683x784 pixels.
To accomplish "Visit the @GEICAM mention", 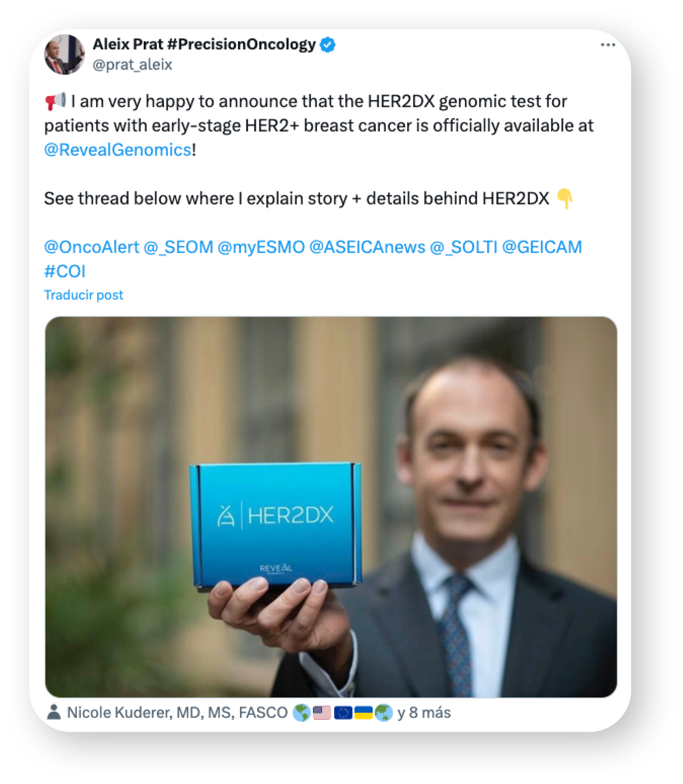I will coord(542,247).
